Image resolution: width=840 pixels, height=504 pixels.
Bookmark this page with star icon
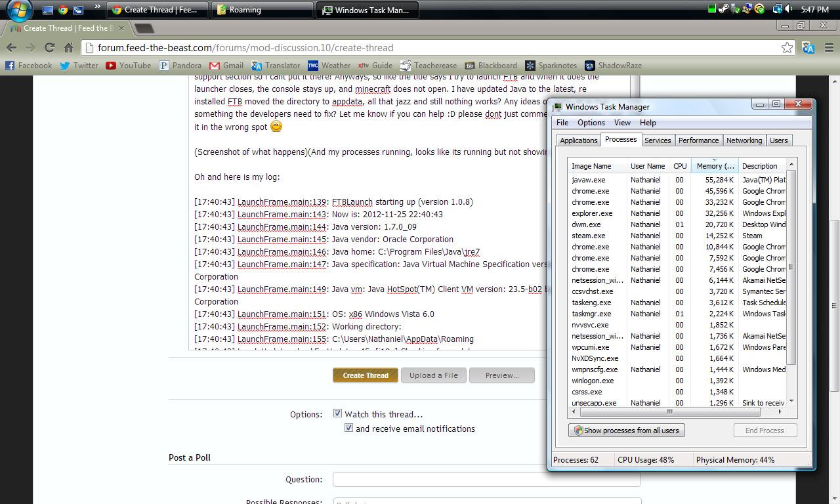787,47
